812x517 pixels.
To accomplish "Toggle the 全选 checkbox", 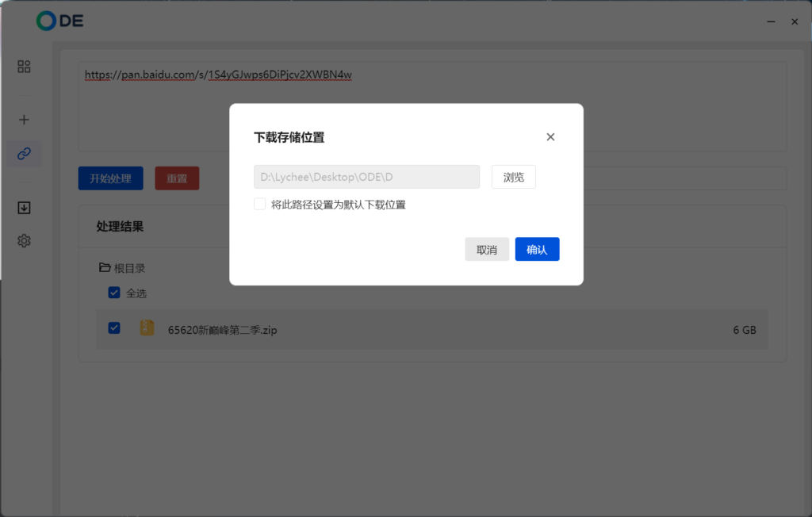I will pos(114,293).
